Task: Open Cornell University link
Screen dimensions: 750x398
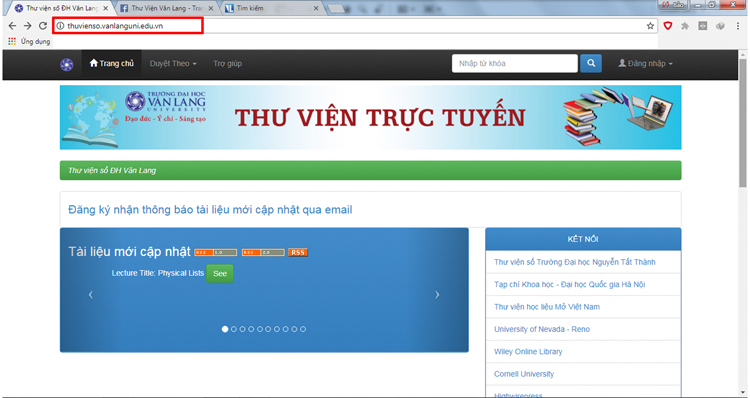Action: coord(524,374)
